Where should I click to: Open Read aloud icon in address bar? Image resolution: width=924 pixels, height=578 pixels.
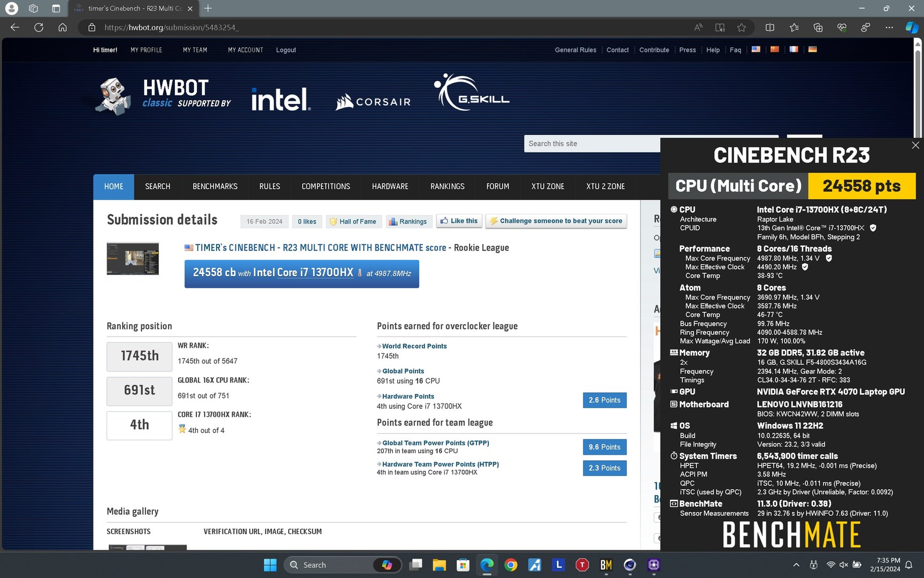(698, 27)
